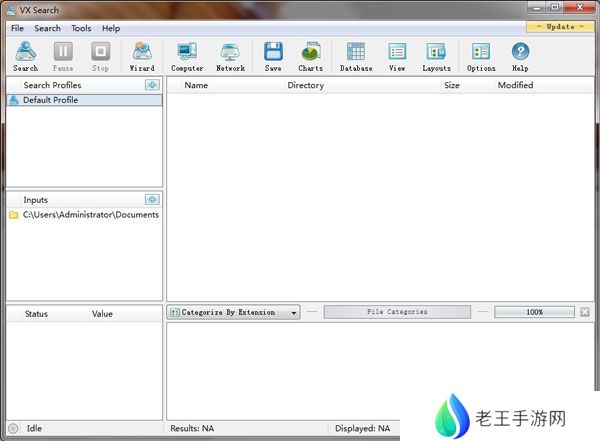Viewport: 600px width, 441px height.
Task: Open the Search menu
Action: click(47, 28)
